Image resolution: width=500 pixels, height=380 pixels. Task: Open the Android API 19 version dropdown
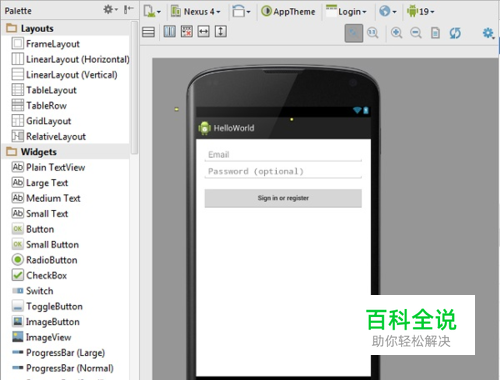click(x=421, y=11)
